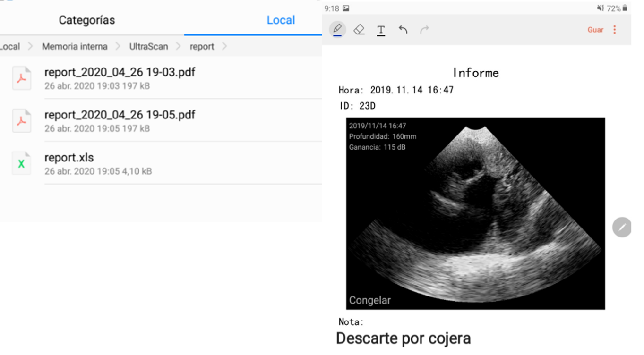644x355 pixels.
Task: Switch to the Local tab
Action: point(281,20)
